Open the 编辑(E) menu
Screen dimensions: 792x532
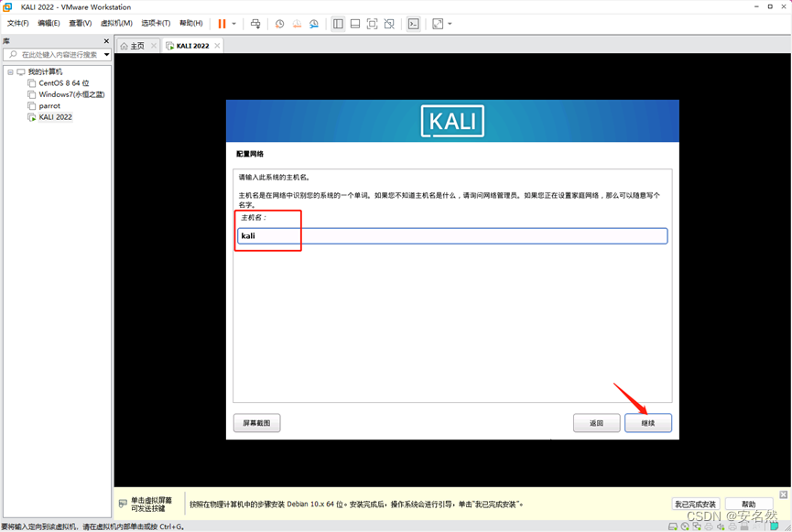(x=49, y=23)
